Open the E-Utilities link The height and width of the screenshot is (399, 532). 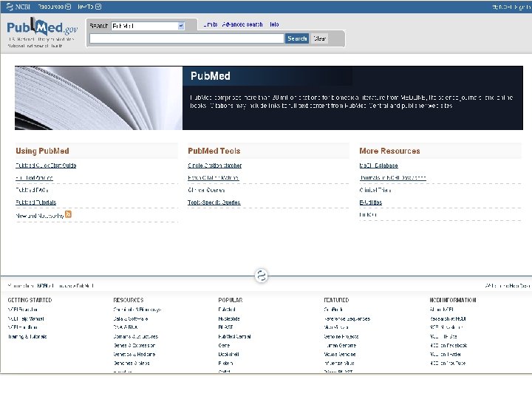click(x=370, y=202)
